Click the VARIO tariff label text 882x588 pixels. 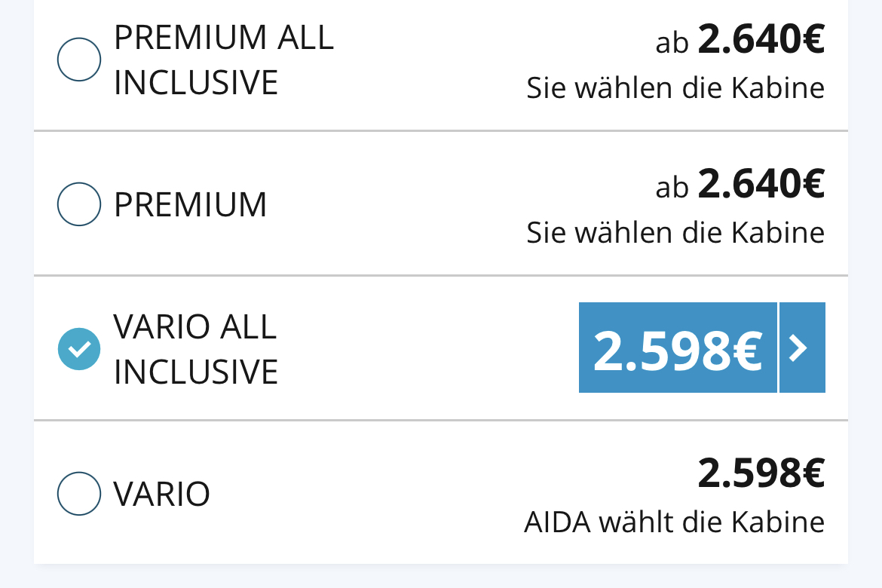[162, 494]
